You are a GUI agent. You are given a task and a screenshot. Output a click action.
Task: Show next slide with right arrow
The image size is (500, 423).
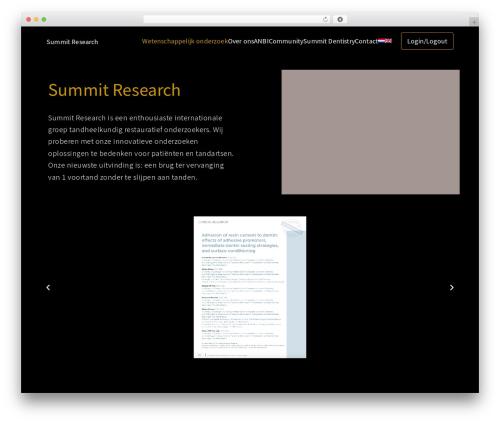click(x=452, y=287)
